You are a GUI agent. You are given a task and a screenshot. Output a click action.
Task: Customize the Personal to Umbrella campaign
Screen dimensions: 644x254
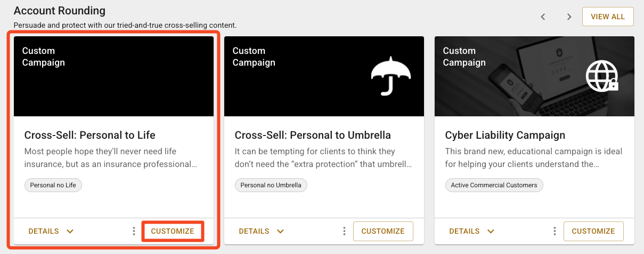pos(383,231)
